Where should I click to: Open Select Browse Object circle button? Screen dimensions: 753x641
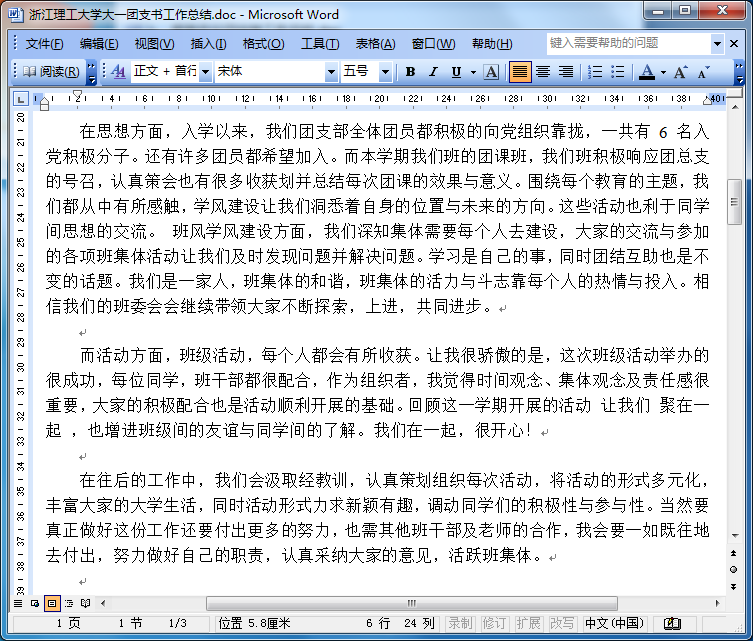click(734, 570)
